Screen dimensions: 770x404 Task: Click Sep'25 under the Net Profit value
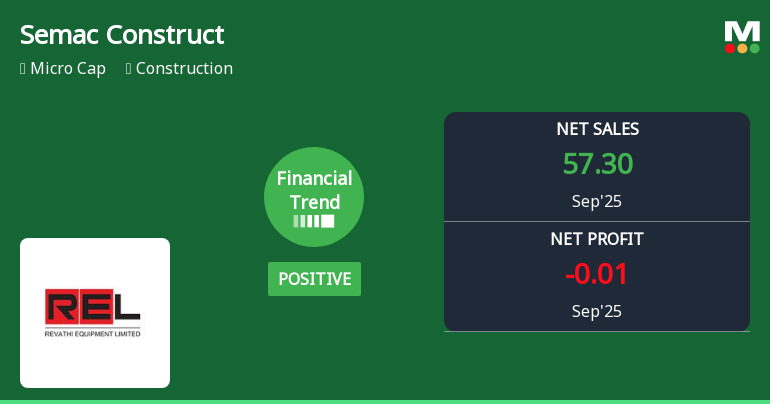597,311
